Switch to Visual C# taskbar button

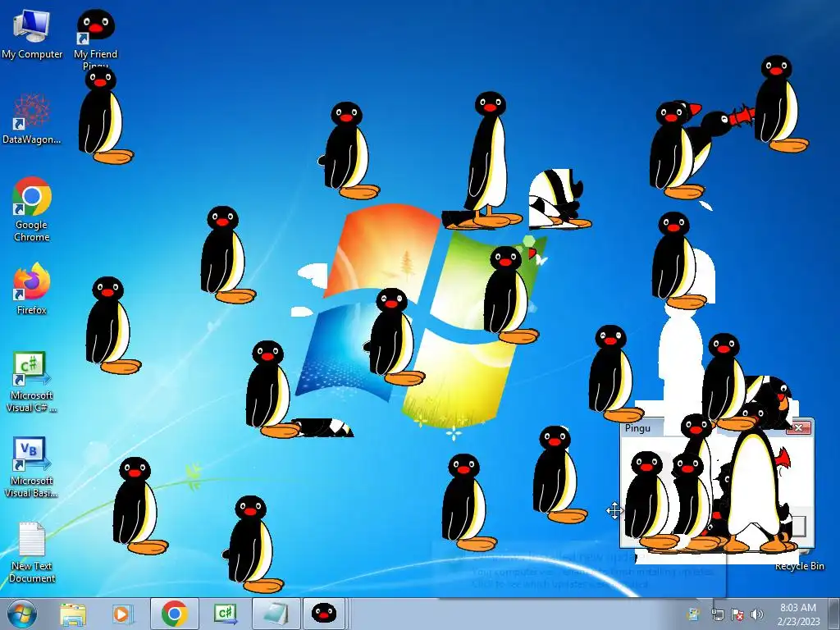(226, 614)
